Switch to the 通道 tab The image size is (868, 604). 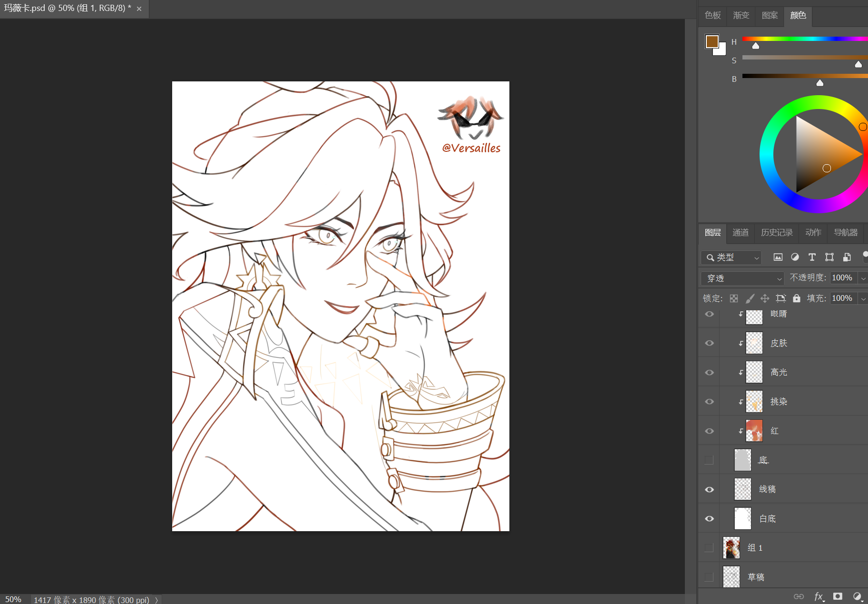pos(741,232)
